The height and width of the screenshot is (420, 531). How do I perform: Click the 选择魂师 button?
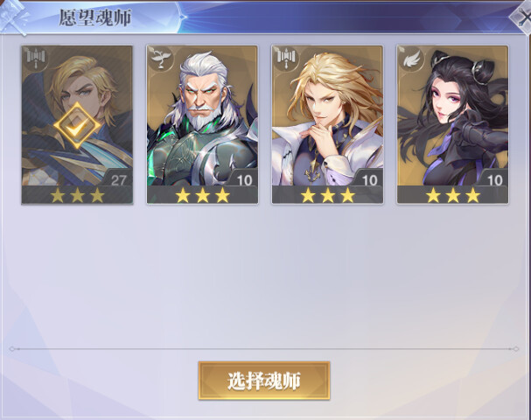[264, 381]
